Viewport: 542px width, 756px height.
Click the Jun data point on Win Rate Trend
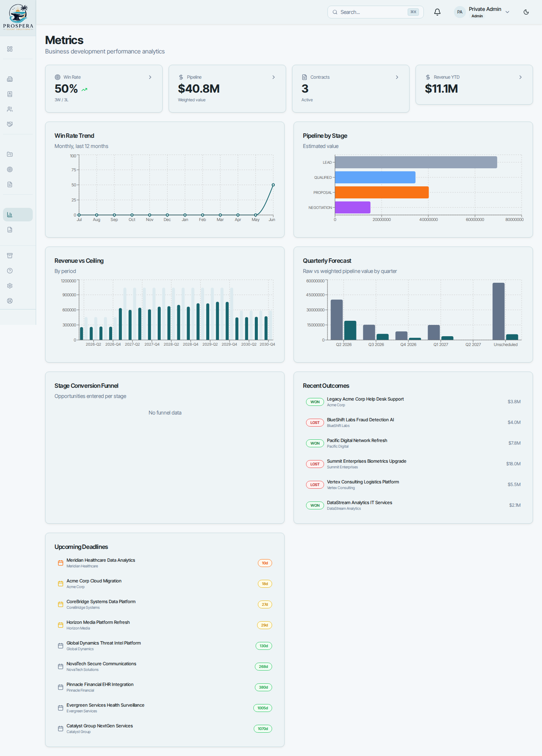[x=273, y=185]
